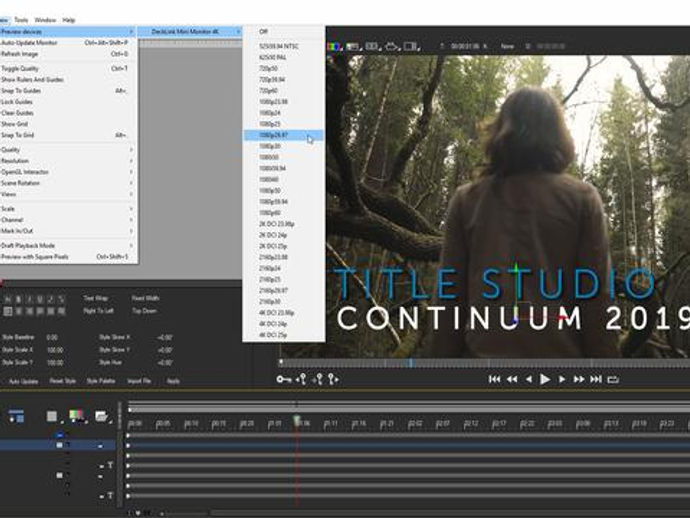Screen dimensions: 690x518
Task: Expand the Scale submenu
Action: click(x=68, y=209)
